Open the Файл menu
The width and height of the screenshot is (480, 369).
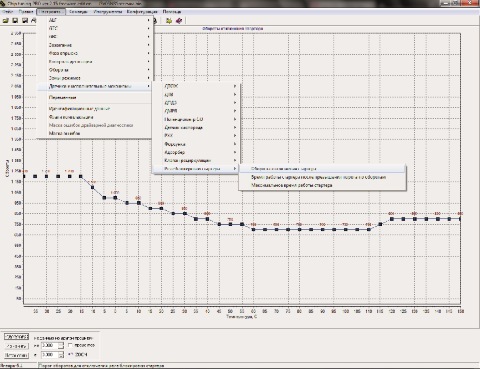tap(7, 12)
